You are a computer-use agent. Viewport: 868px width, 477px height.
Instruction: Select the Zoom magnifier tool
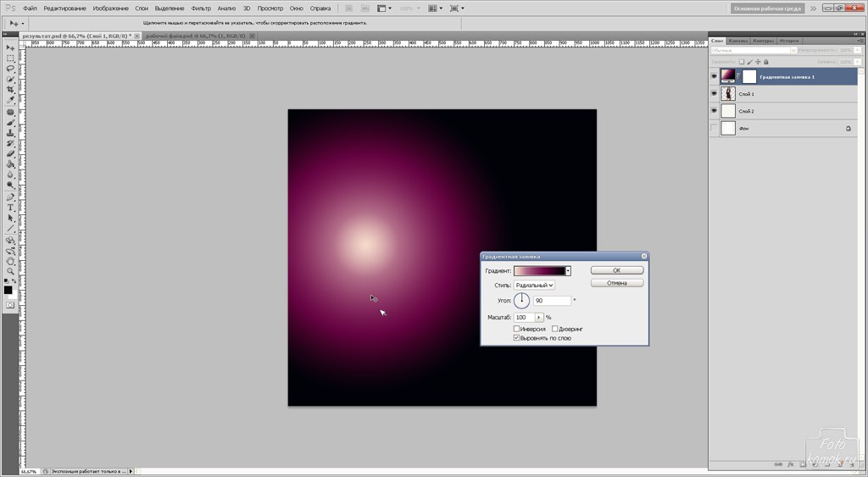tap(10, 272)
